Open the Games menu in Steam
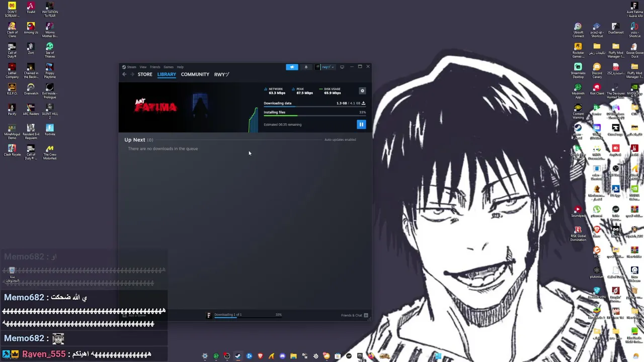This screenshot has width=644, height=362. tap(168, 67)
